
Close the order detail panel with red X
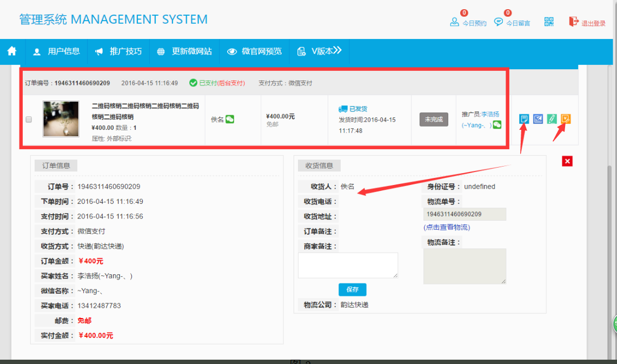pyautogui.click(x=567, y=161)
